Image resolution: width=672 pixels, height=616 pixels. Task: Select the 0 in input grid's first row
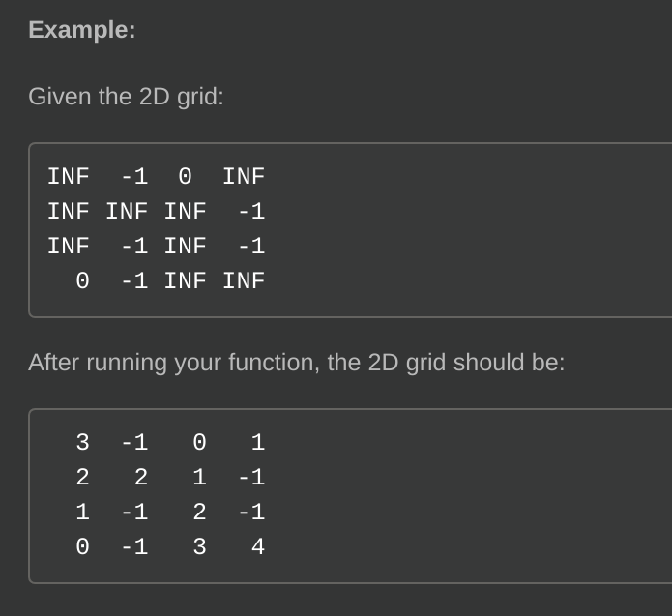pyautogui.click(x=185, y=177)
